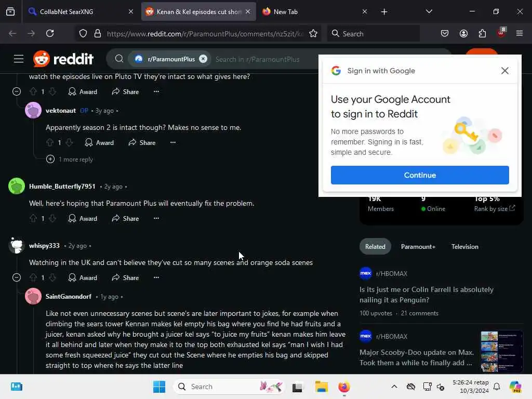The image size is (532, 399).
Task: Share vektonaut's comment
Action: tap(142, 142)
